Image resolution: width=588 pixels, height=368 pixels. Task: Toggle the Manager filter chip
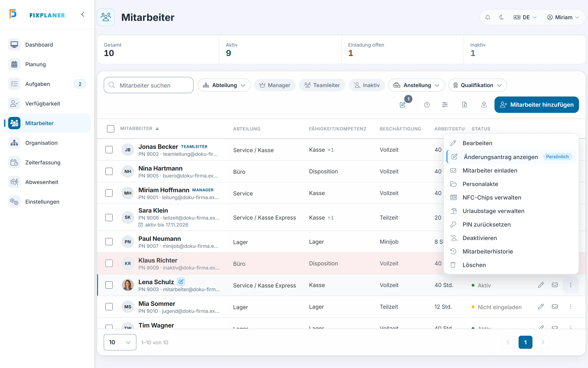tap(275, 85)
